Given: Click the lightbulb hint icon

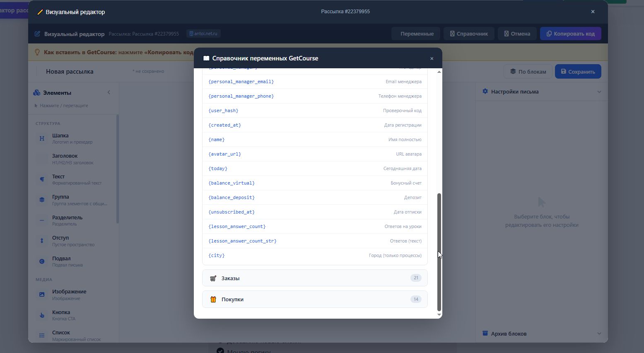Looking at the screenshot, I should 37,52.
